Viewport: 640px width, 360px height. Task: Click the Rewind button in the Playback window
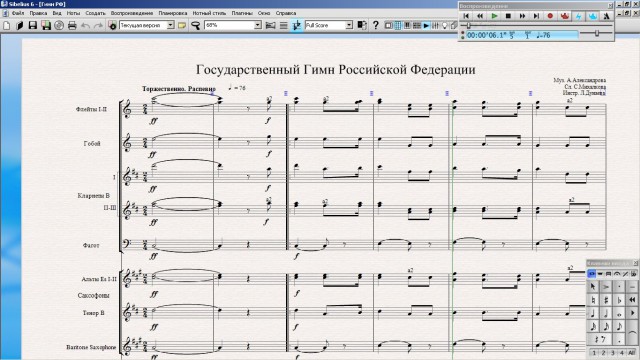pos(480,16)
